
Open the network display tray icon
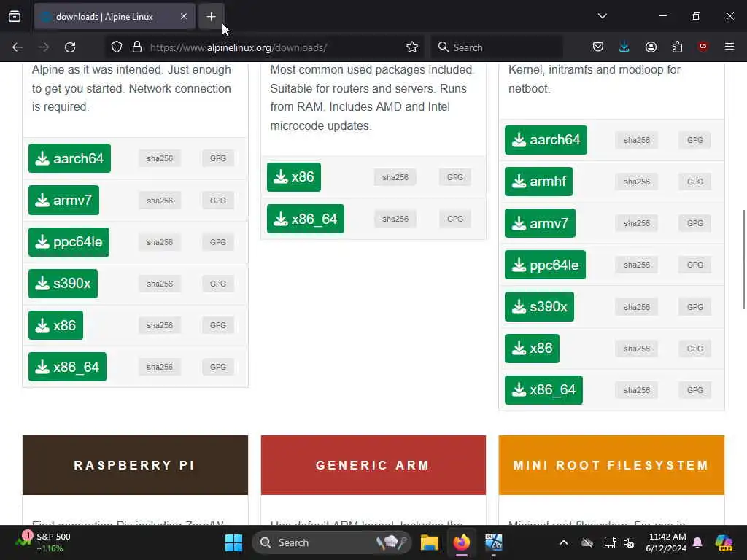pyautogui.click(x=611, y=542)
